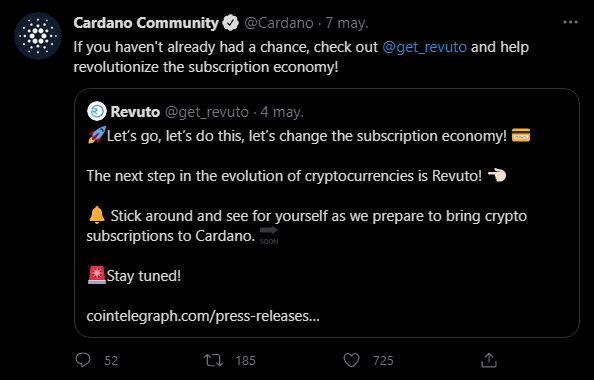
Task: Open the @get_revuto mention link
Action: [424, 47]
